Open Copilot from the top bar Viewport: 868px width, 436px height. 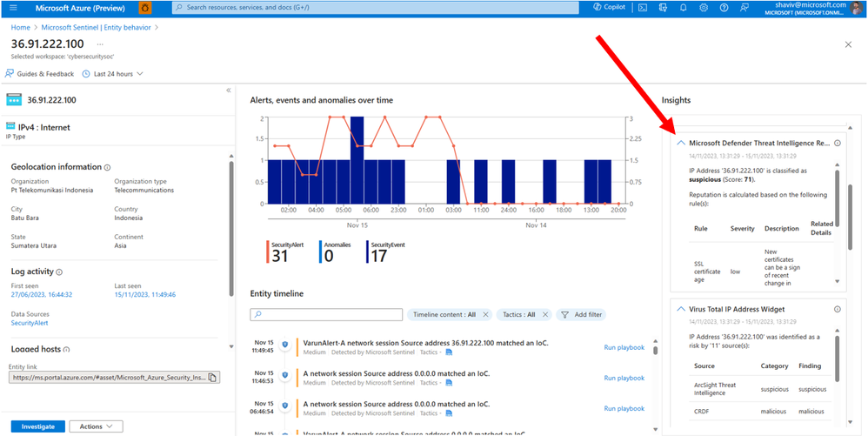click(x=608, y=7)
